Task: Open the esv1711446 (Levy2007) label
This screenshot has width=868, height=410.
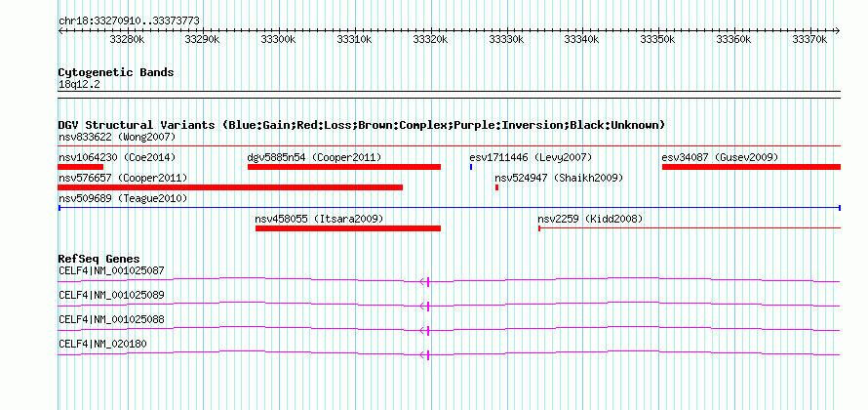Action: pyautogui.click(x=531, y=157)
